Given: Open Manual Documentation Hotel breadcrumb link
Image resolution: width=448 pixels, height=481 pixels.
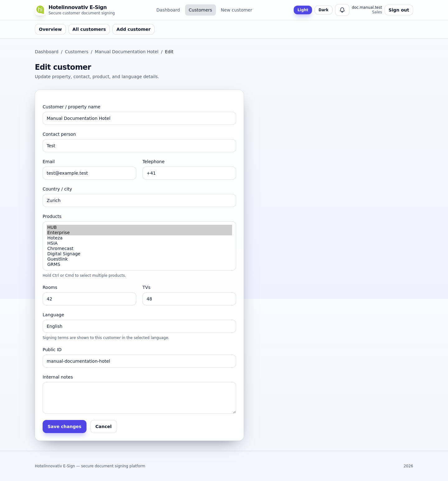Looking at the screenshot, I should pos(127,52).
